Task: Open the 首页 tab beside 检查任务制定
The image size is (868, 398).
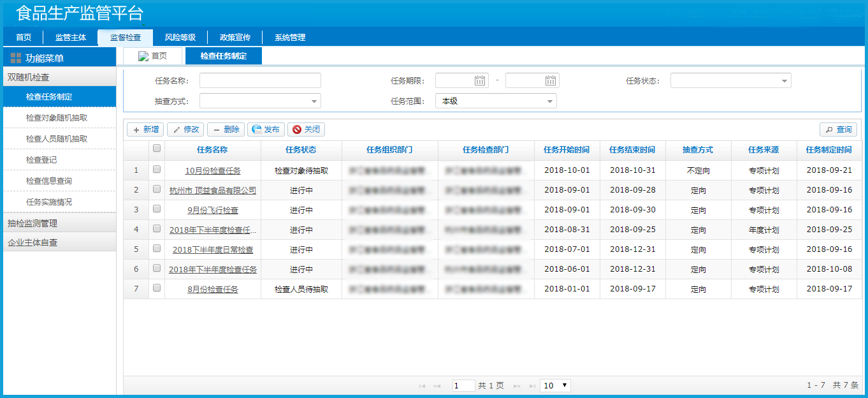Action: (152, 56)
